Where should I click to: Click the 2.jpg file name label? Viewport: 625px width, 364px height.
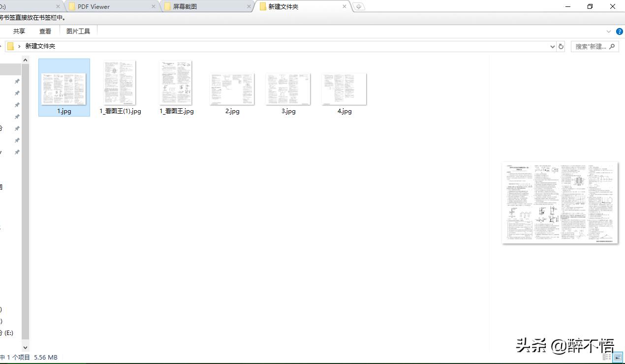click(232, 111)
